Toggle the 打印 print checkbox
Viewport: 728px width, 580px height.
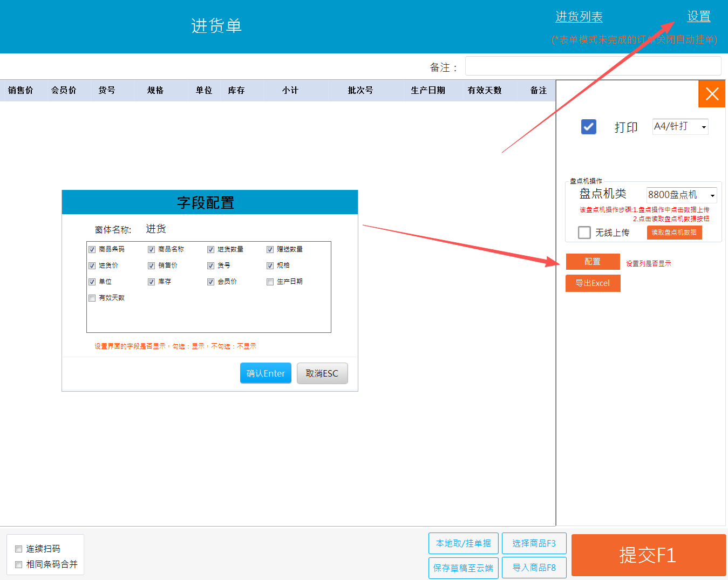(x=588, y=127)
